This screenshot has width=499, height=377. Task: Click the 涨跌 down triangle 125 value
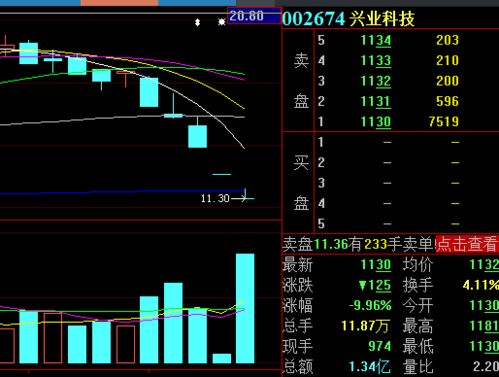click(x=375, y=286)
